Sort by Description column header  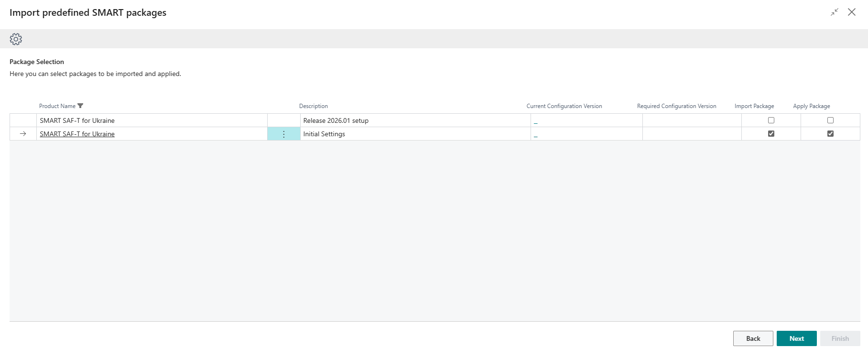(314, 106)
